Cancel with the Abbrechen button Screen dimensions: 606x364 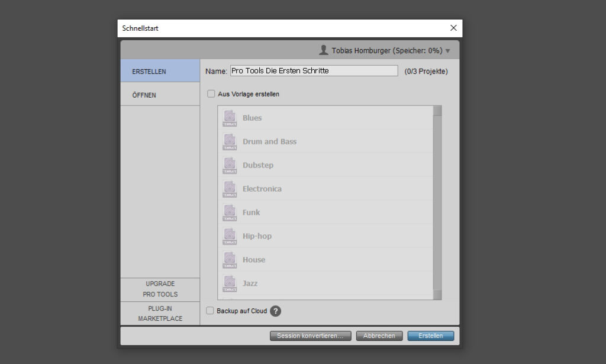(x=379, y=336)
